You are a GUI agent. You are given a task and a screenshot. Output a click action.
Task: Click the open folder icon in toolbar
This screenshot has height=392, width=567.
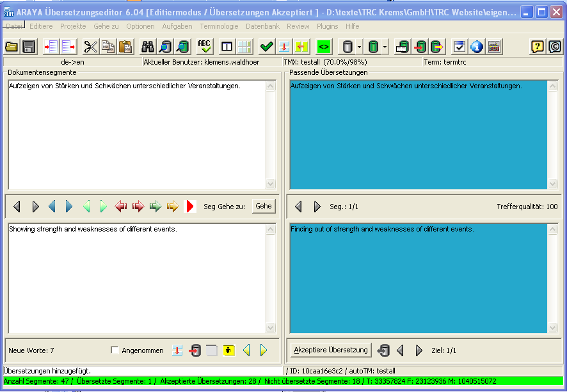point(12,47)
